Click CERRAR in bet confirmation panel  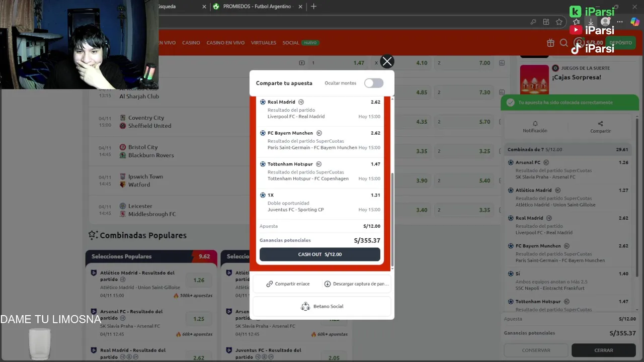[604, 350]
